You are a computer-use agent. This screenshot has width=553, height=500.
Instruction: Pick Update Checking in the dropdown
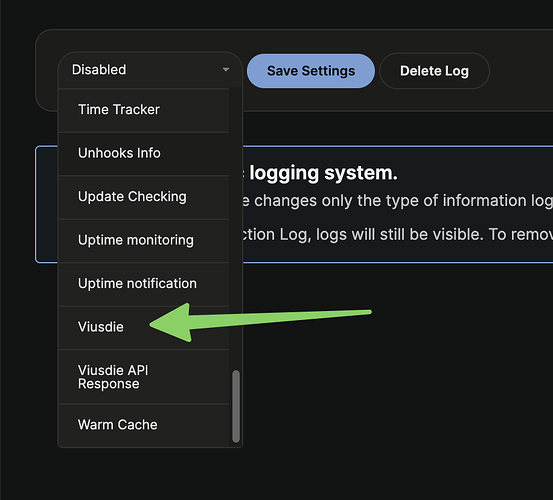(x=144, y=197)
